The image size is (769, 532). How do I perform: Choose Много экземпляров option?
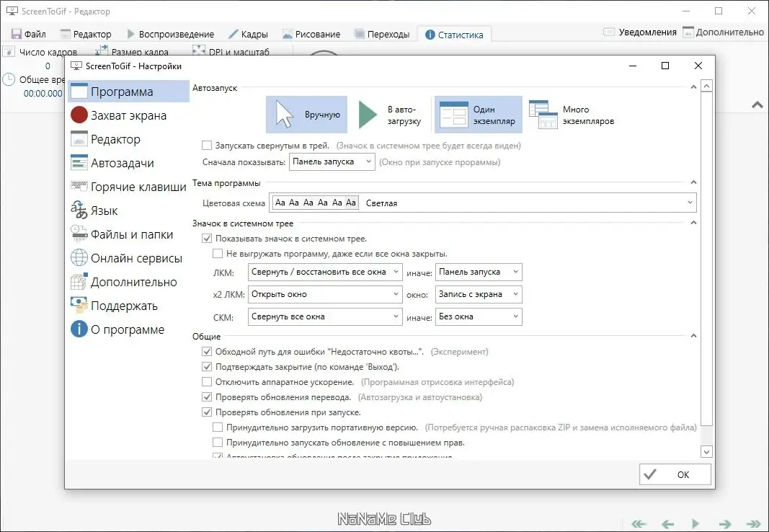coord(572,115)
